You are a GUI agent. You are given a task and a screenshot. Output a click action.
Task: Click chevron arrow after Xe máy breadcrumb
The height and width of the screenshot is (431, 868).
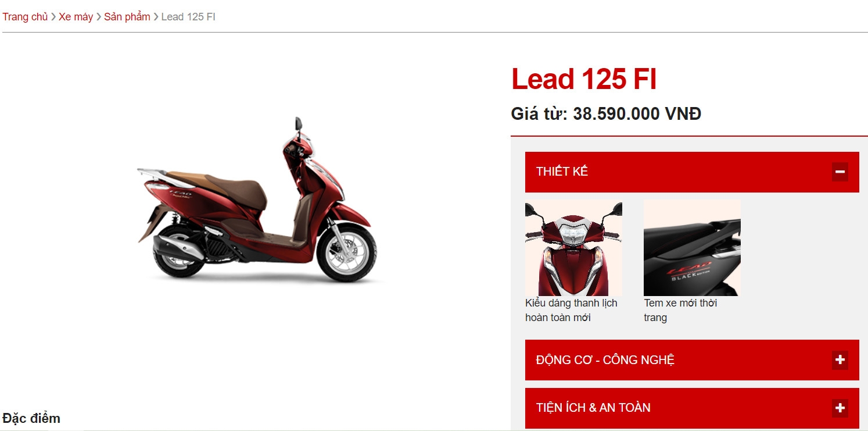pyautogui.click(x=99, y=17)
